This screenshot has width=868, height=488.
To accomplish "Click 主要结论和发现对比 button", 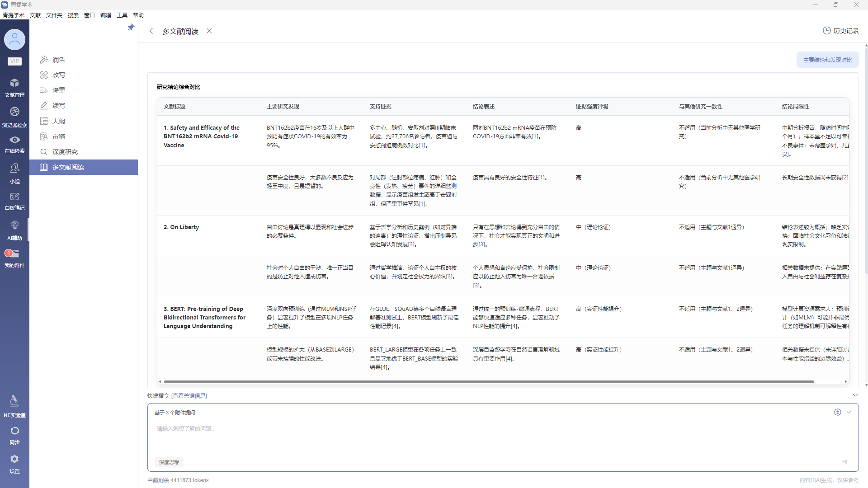I will pos(827,60).
